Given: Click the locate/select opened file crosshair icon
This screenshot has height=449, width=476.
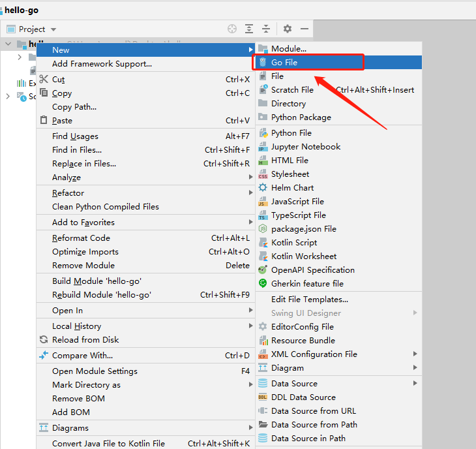Looking at the screenshot, I should (x=232, y=29).
